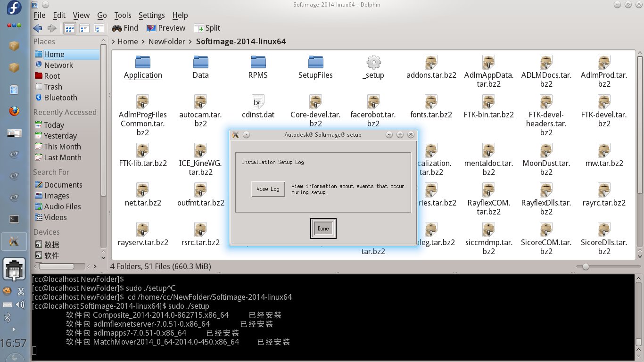Click the 16:57 panel clock

(x=13, y=342)
